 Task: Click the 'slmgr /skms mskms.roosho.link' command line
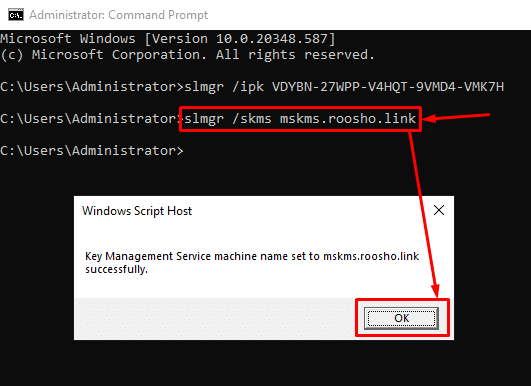(300, 119)
